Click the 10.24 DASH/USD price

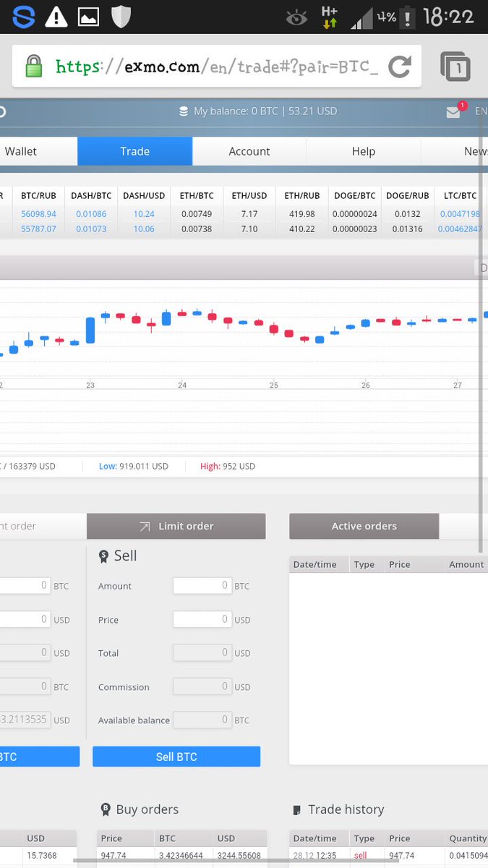[144, 214]
